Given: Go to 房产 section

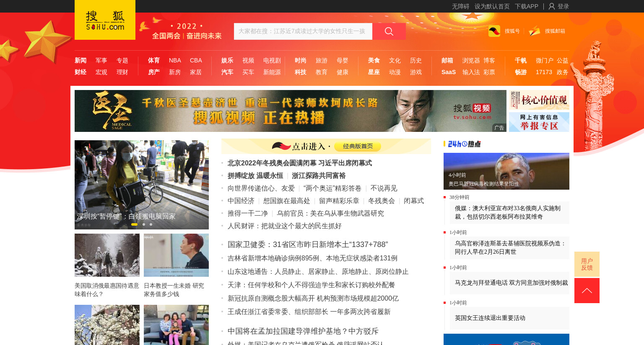Looking at the screenshot, I should [x=154, y=72].
